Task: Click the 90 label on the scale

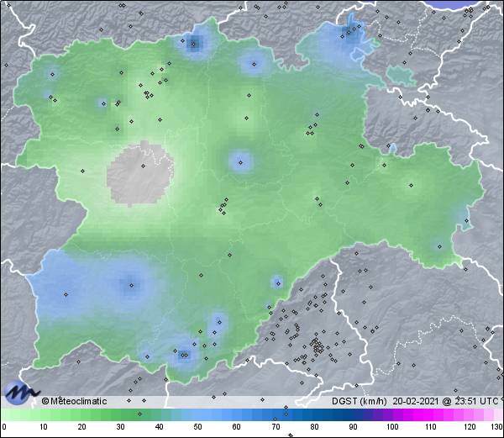Action: (353, 427)
